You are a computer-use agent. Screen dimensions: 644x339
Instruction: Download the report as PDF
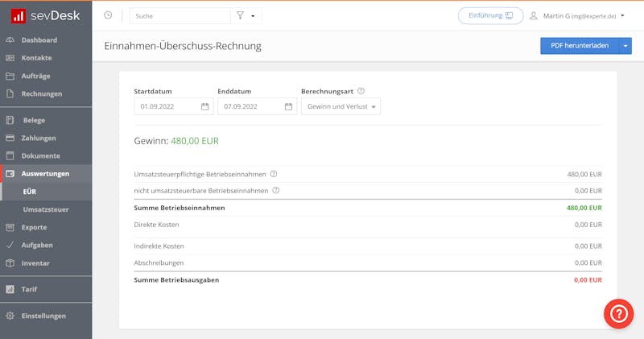click(x=580, y=46)
